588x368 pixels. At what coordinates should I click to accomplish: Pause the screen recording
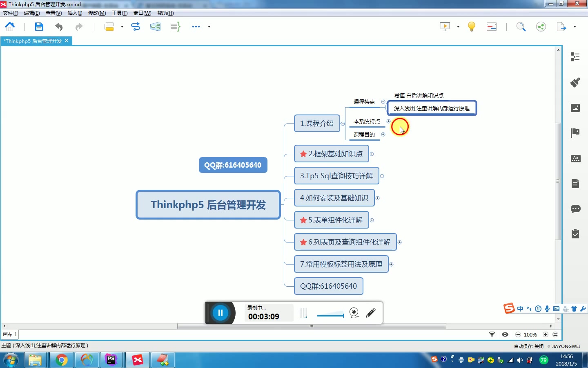coord(220,313)
